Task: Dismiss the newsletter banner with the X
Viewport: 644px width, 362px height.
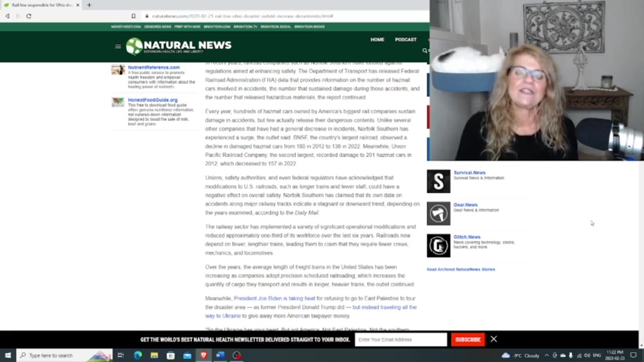Action: [494, 339]
